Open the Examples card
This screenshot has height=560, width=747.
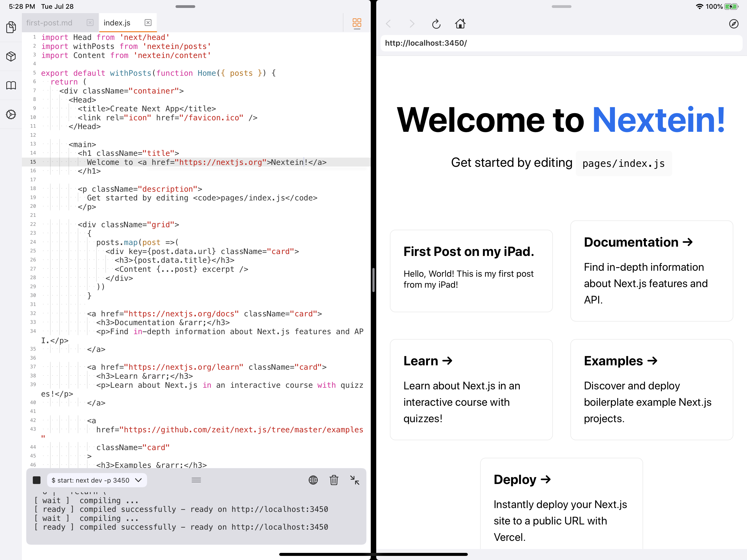click(x=651, y=389)
